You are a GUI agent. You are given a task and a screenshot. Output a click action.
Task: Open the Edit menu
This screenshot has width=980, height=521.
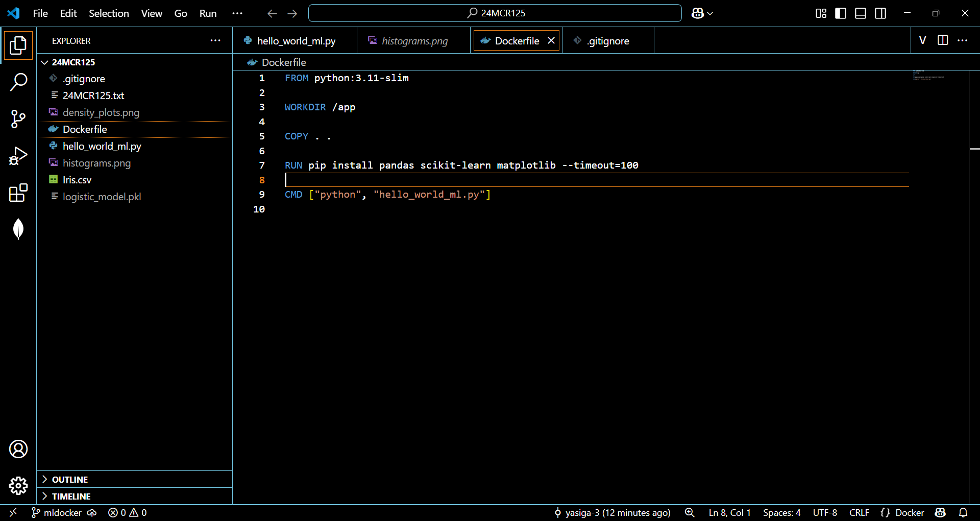point(68,13)
